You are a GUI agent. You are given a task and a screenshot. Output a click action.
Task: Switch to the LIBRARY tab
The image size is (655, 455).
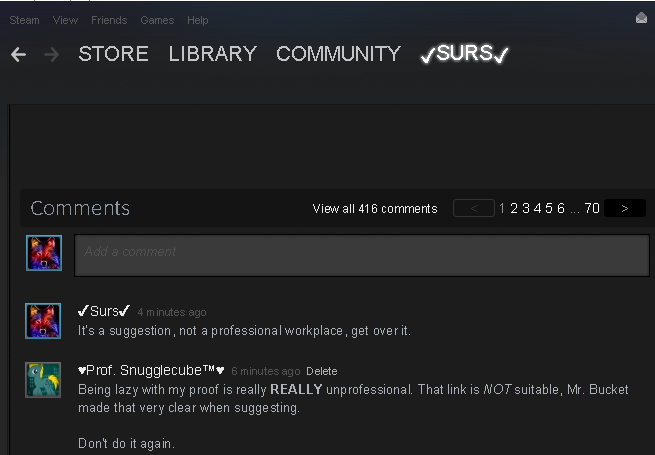213,54
